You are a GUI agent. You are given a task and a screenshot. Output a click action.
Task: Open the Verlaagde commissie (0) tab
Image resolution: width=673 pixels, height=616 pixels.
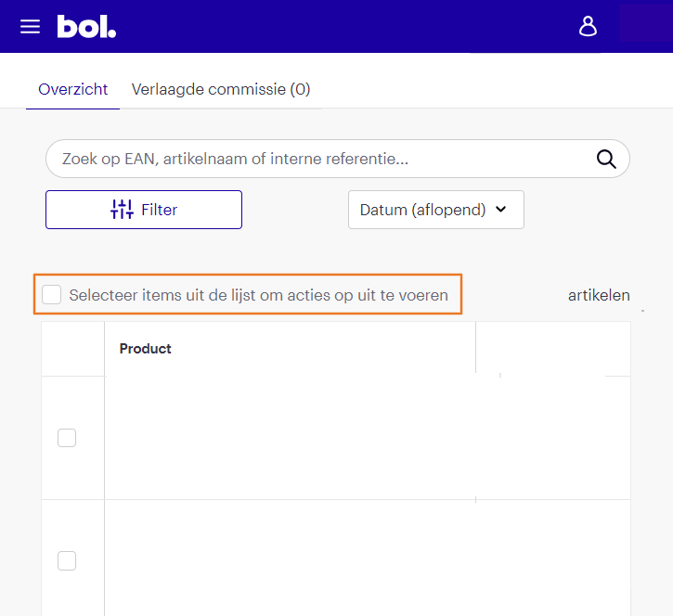(221, 89)
